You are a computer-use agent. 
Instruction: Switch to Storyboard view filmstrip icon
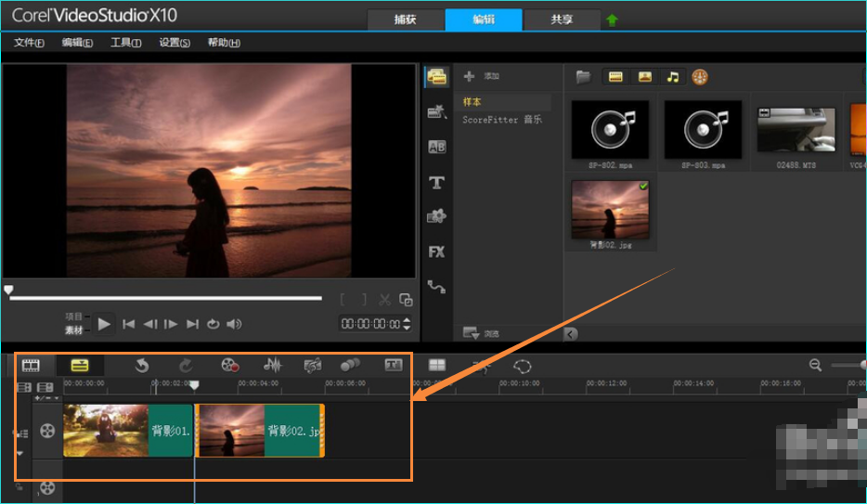coord(32,366)
